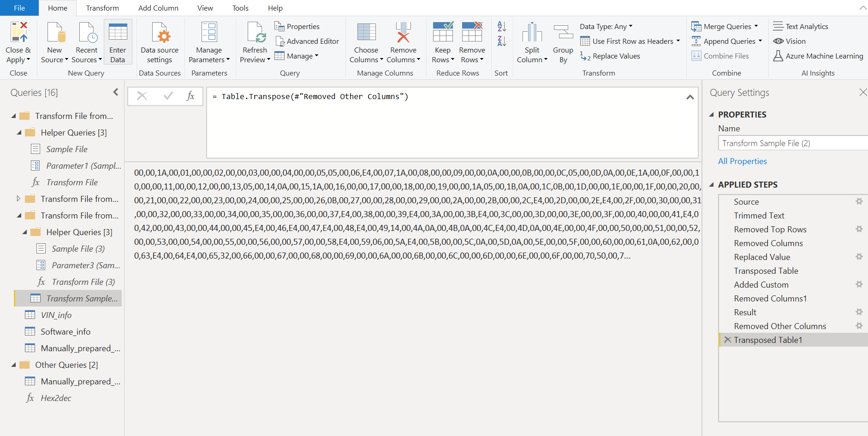The image size is (868, 436).
Task: Collapse the Queries pane with the arrow
Action: (x=116, y=92)
